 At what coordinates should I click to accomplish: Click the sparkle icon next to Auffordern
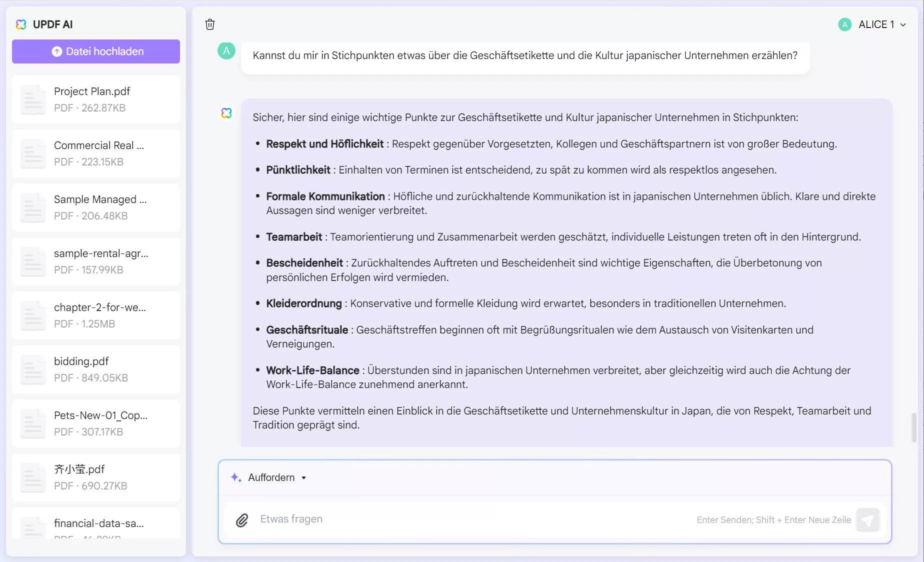(235, 477)
